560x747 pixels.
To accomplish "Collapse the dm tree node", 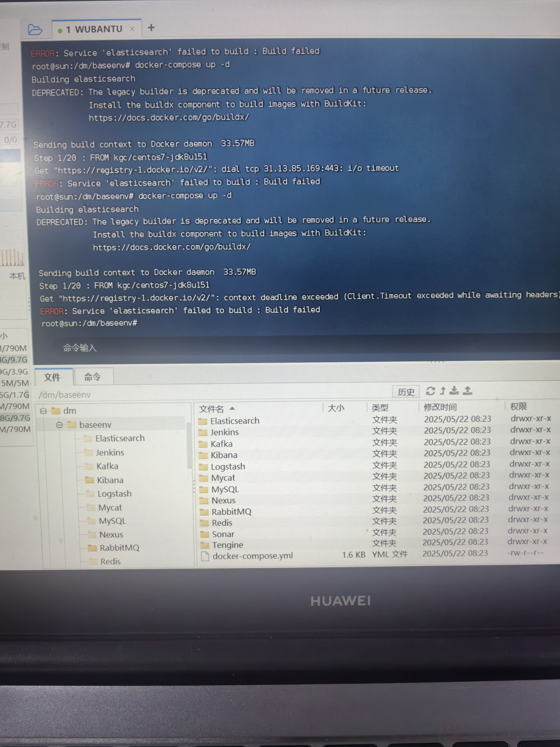I will [x=43, y=411].
